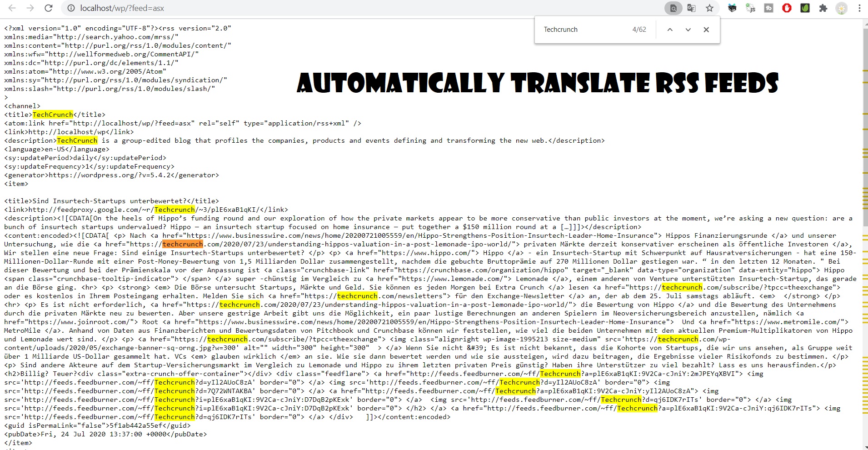Screen dimensions: 868x450
Task: Jump to previous Techcrunch match
Action: pos(670,30)
